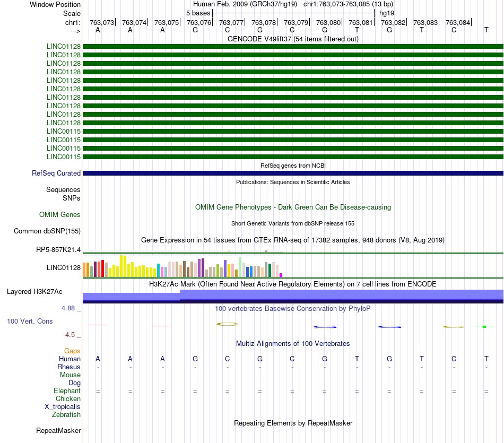Click the RefSeq genes from NCBI title
Image resolution: width=504 pixels, height=443 pixels.
(x=293, y=166)
